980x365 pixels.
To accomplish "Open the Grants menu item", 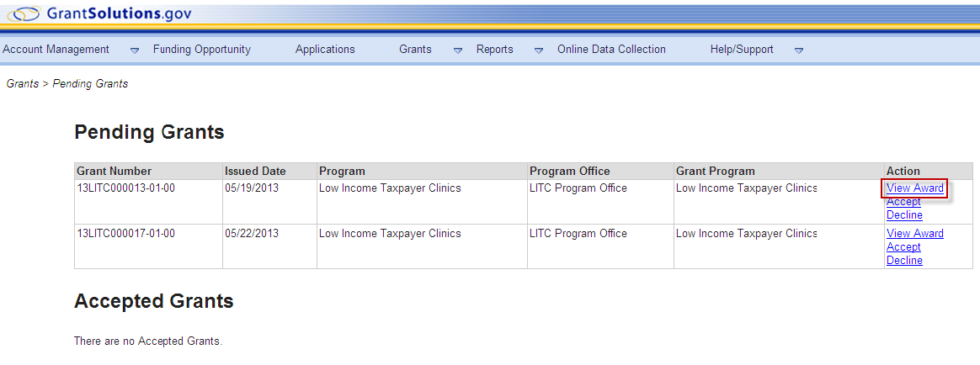I will click(x=415, y=50).
